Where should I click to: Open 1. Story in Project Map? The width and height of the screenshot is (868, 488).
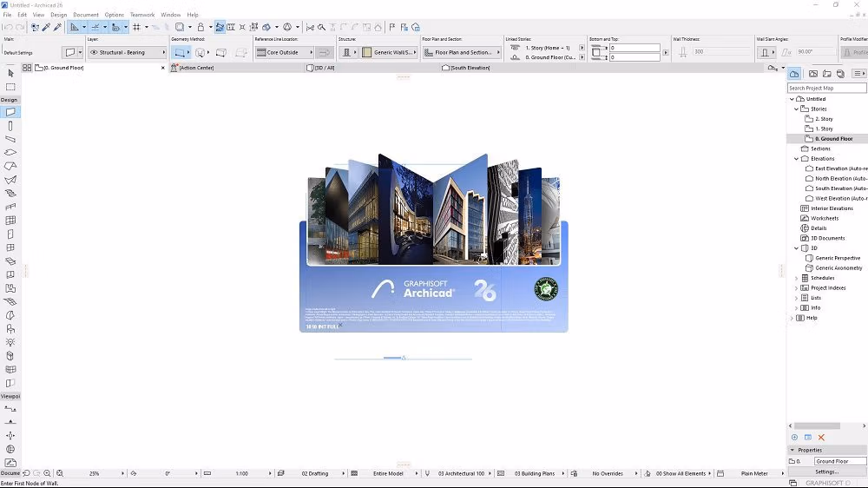824,129
